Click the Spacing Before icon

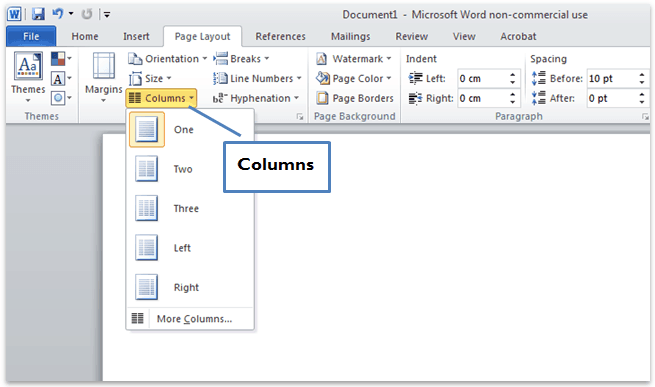coord(538,78)
